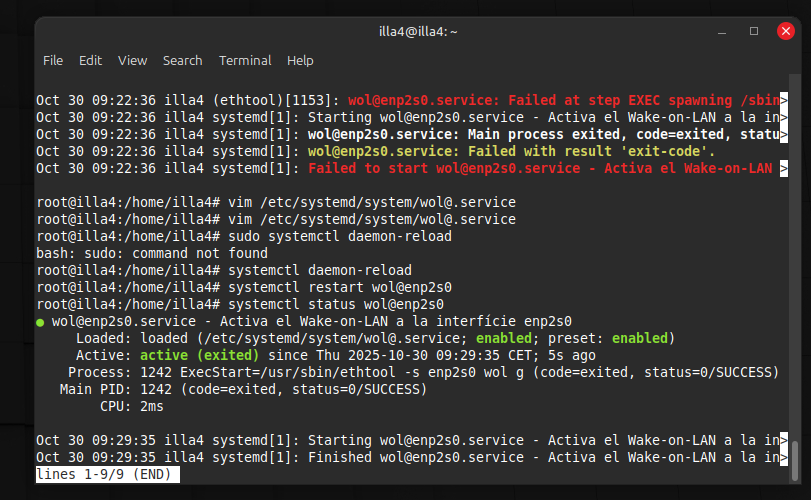
Task: Open the Search menu
Action: (182, 60)
